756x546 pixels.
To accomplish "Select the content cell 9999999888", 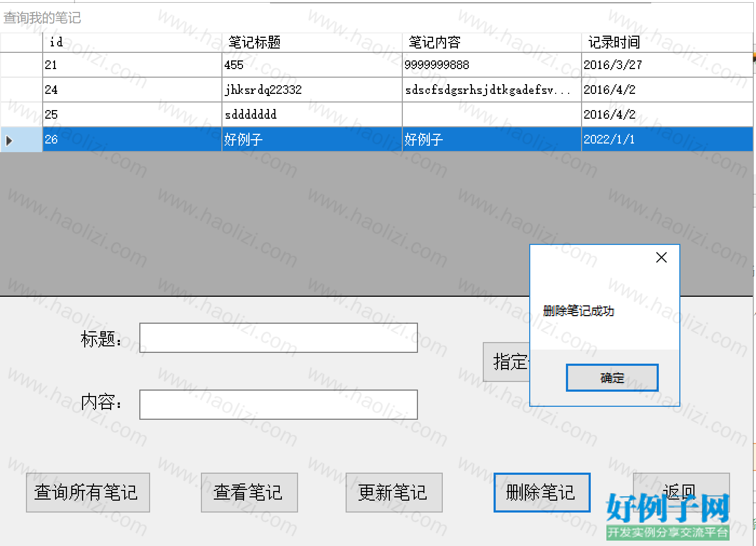I will pyautogui.click(x=492, y=65).
